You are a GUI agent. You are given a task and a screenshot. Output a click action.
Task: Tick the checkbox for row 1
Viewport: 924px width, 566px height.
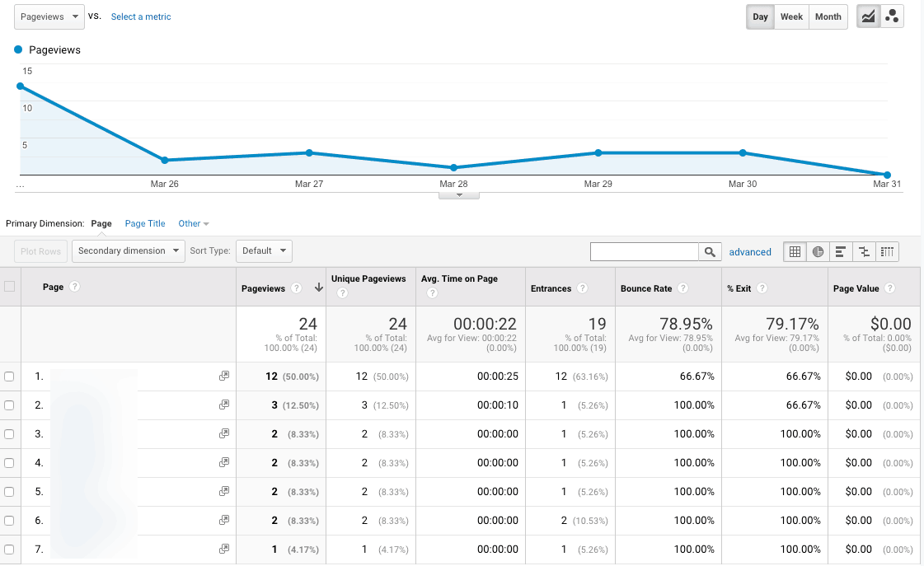point(10,377)
